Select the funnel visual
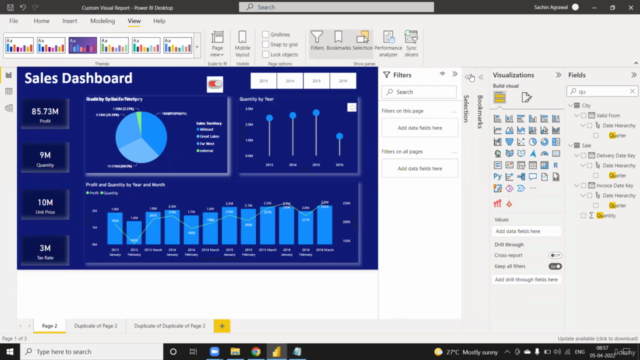 509,142
